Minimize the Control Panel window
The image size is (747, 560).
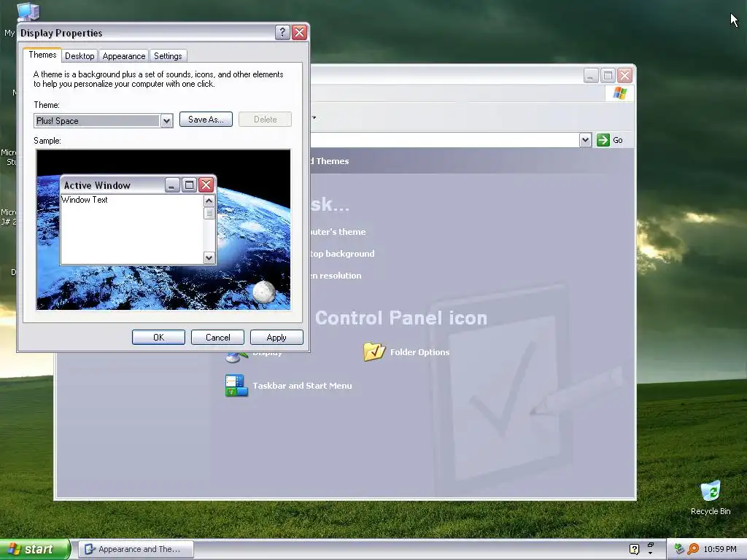[591, 75]
